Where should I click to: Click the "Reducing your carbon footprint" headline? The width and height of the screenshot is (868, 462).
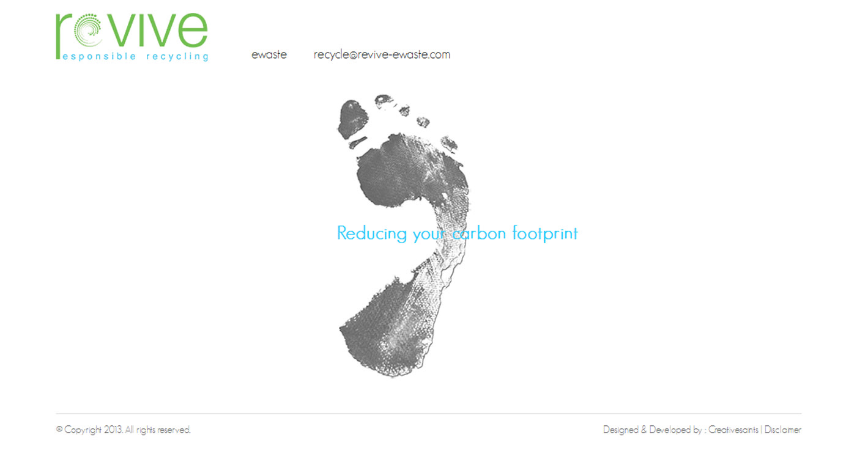(x=457, y=233)
